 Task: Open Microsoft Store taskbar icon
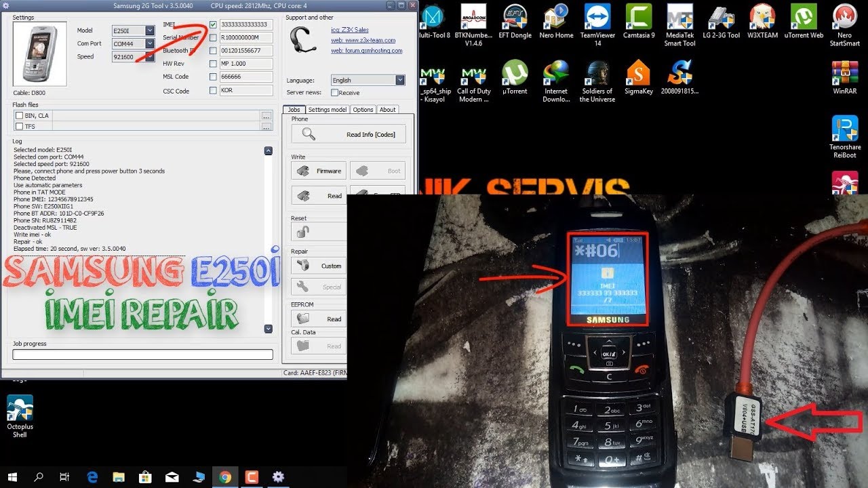click(144, 477)
